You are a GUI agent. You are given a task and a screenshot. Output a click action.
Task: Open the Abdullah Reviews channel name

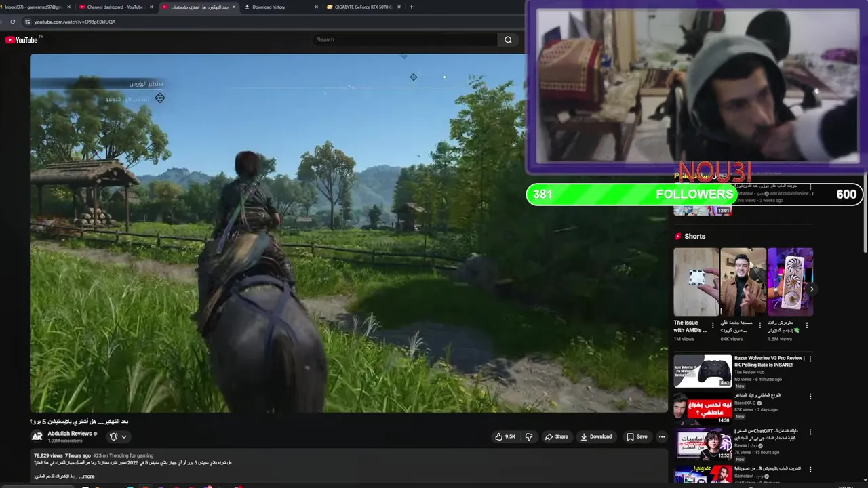coord(70,434)
